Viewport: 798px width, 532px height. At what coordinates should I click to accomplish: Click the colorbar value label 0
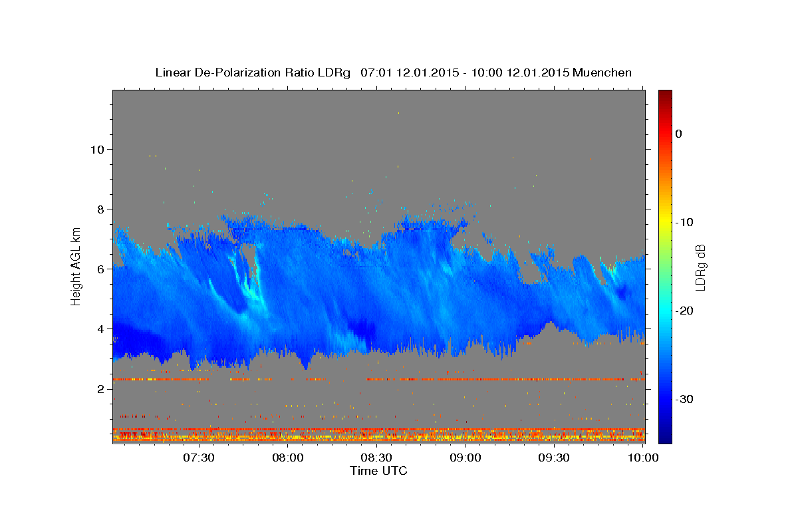(679, 134)
